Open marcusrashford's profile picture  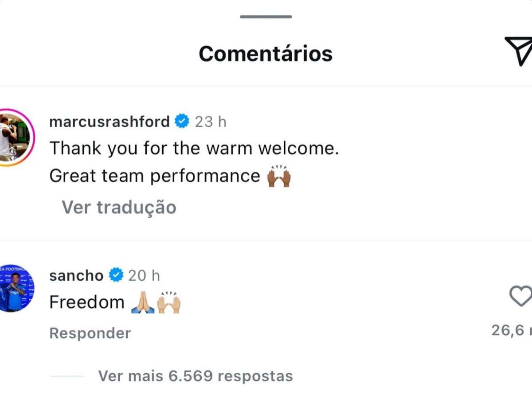[x=13, y=137]
